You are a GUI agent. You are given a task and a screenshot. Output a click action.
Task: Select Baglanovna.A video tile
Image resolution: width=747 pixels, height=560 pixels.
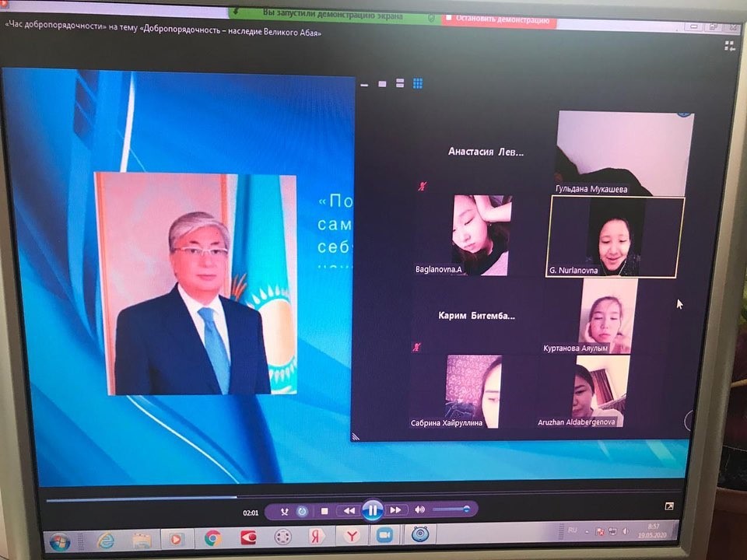(480, 235)
